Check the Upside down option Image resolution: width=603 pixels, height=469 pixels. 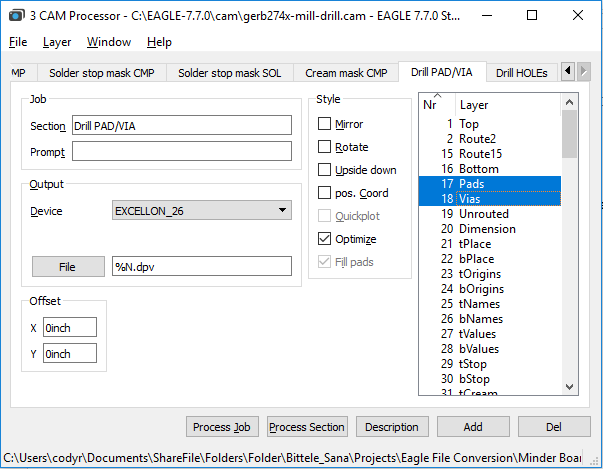(325, 170)
